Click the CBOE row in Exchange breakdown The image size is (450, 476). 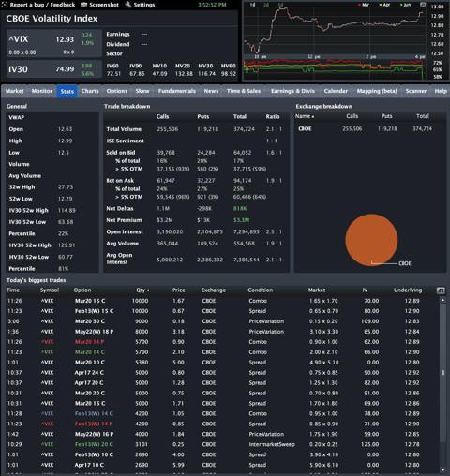(x=370, y=128)
